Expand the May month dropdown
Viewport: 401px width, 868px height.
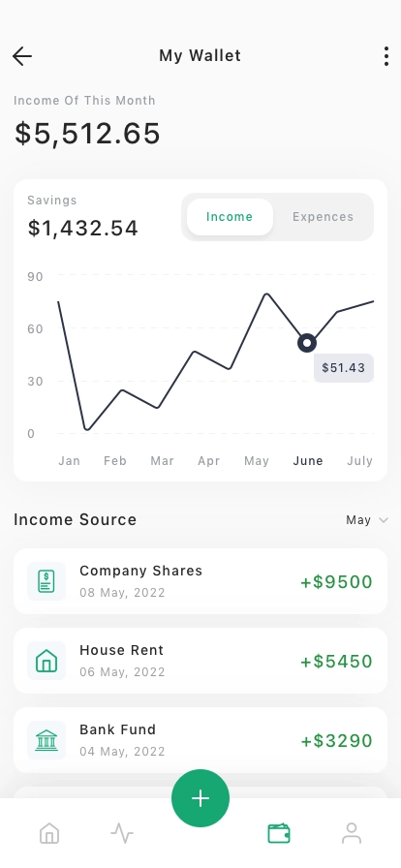[367, 520]
